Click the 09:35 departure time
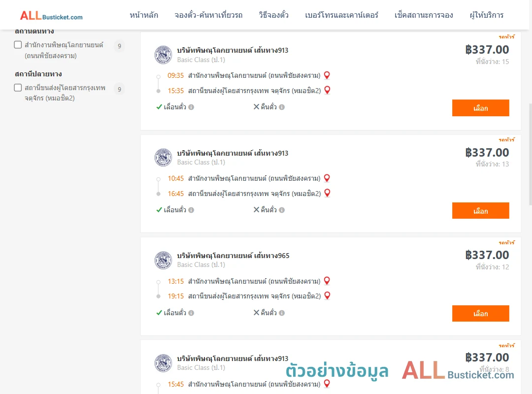 tap(175, 76)
